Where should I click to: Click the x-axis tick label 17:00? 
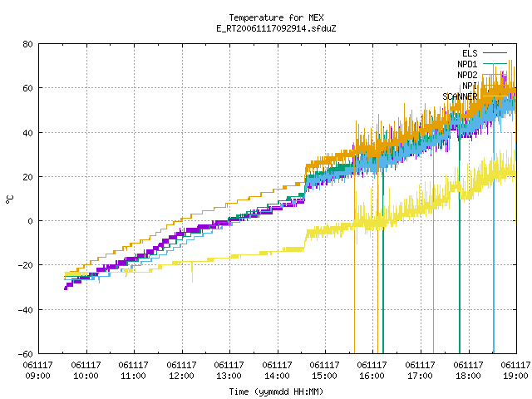click(x=421, y=376)
